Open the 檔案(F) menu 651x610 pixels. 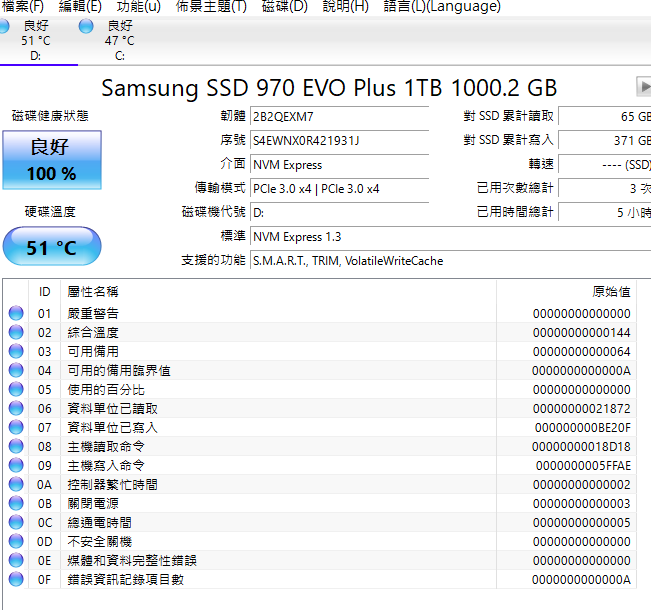click(22, 6)
